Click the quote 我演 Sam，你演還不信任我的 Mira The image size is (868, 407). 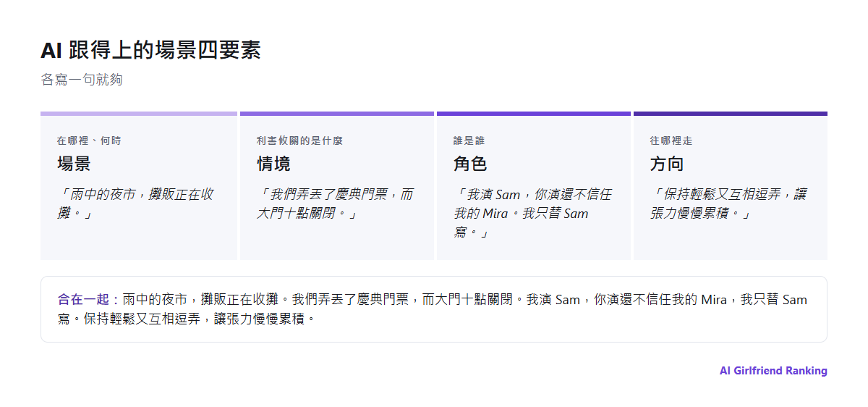533,214
